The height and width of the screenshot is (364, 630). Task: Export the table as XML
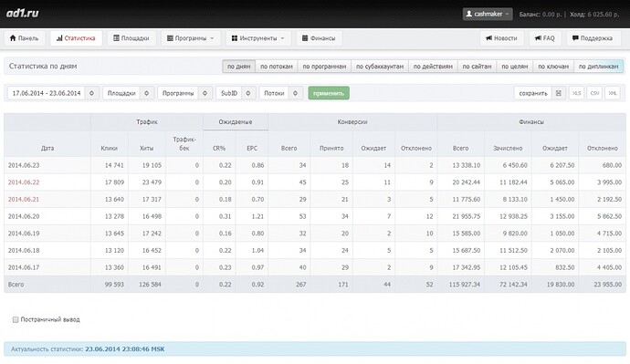click(613, 93)
